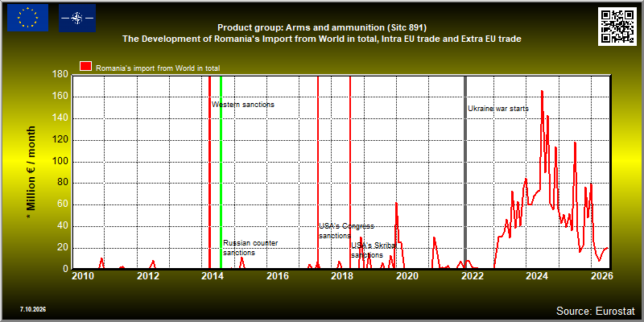Screen dimensions: 644x322
Task: Click the gray Ukraine war start marker line
Action: pos(465,172)
